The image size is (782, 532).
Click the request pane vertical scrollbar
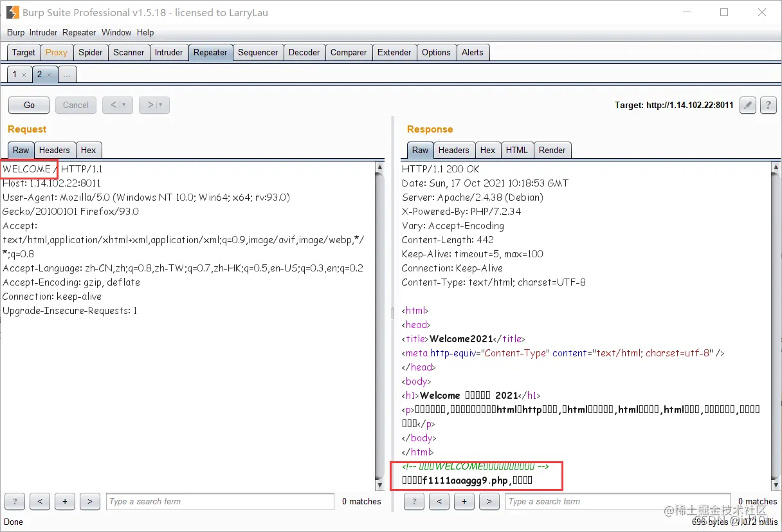(x=379, y=326)
